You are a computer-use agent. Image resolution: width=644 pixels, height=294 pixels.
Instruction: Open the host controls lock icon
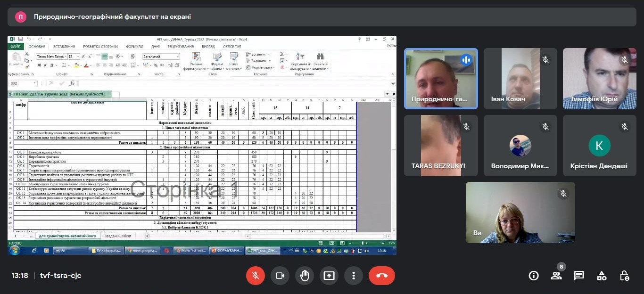point(624,276)
